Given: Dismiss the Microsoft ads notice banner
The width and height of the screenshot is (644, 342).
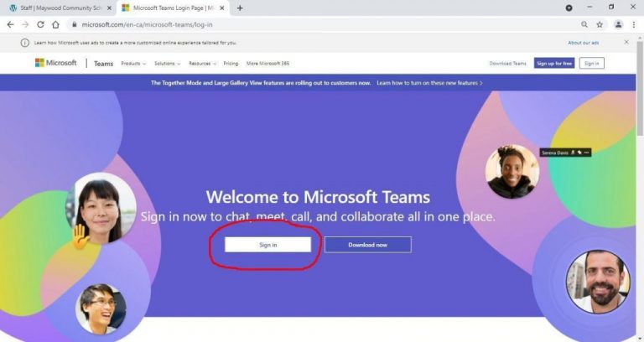Looking at the screenshot, I should tap(626, 42).
